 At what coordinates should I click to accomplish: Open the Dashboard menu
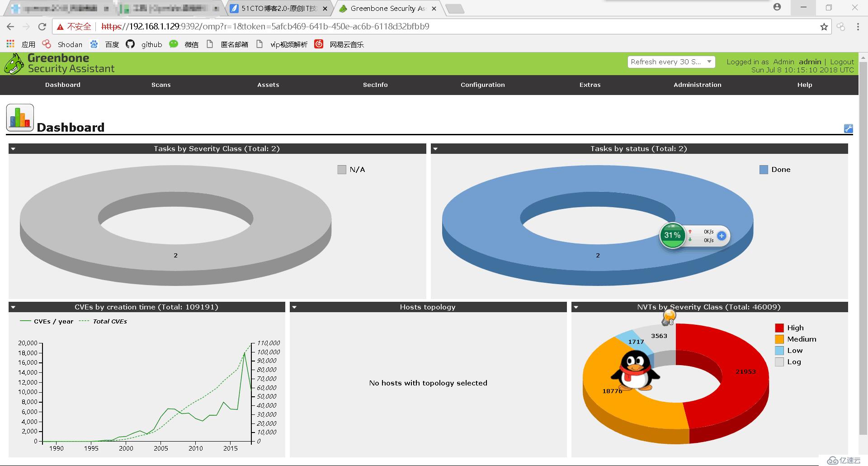coord(63,85)
